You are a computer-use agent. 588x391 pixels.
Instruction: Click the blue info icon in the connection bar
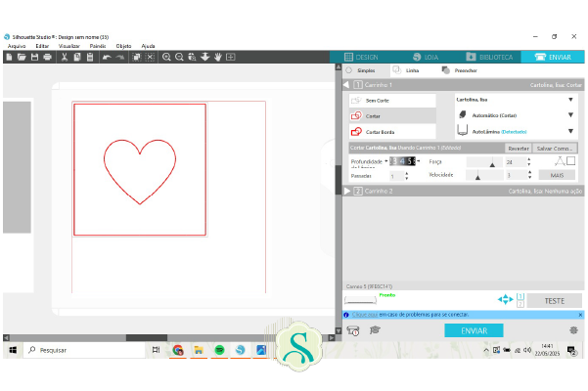[346, 315]
